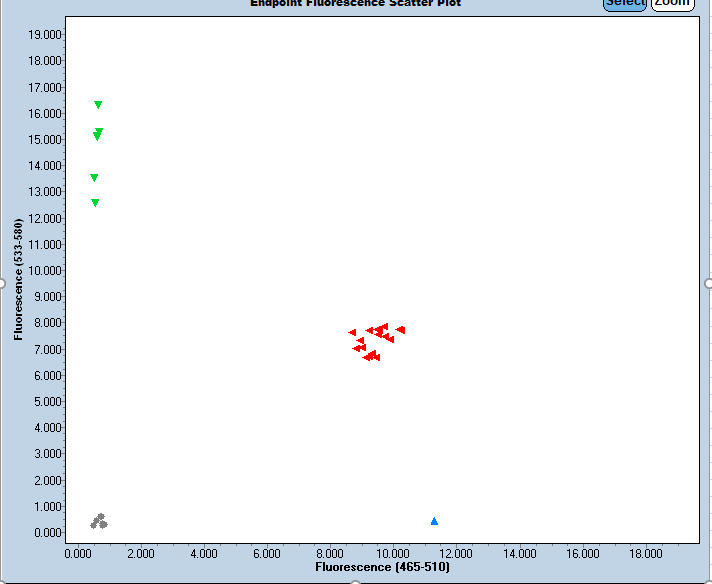This screenshot has width=712, height=584.
Task: Click the green pair of markers near 15.000
Action: [98, 134]
